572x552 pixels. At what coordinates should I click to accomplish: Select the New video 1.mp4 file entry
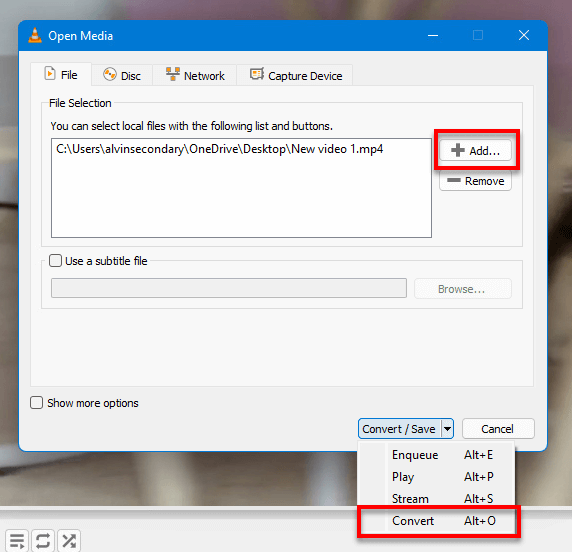click(220, 149)
